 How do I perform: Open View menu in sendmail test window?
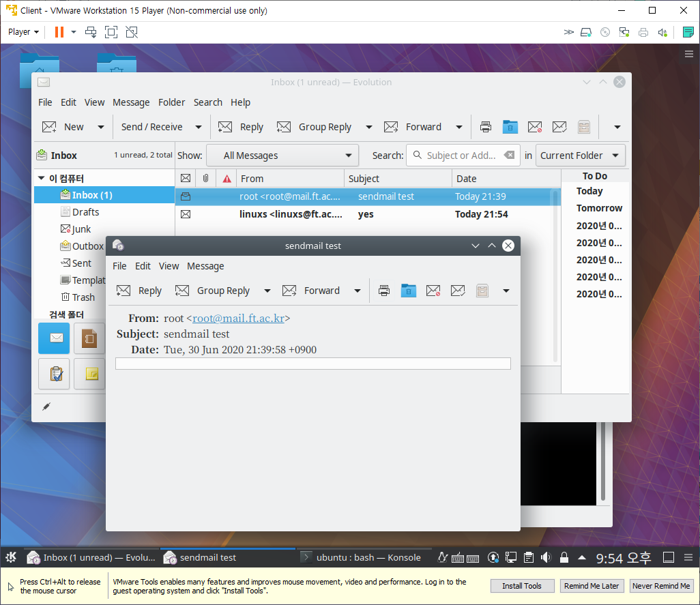click(x=169, y=267)
